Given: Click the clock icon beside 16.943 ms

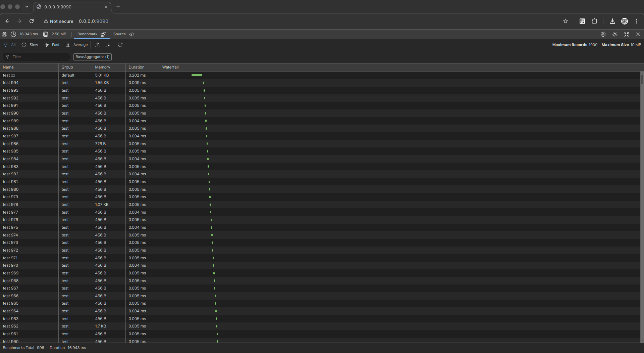Looking at the screenshot, I should (x=13, y=34).
